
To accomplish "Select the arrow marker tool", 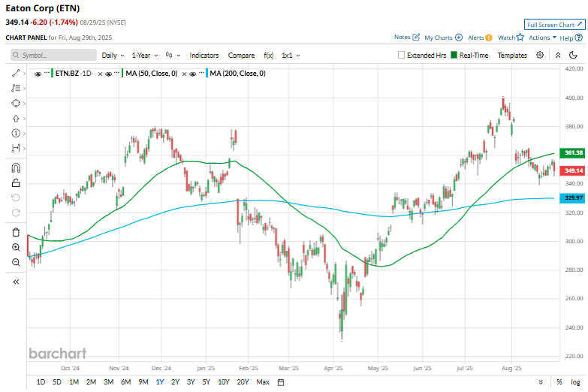I will (x=16, y=119).
